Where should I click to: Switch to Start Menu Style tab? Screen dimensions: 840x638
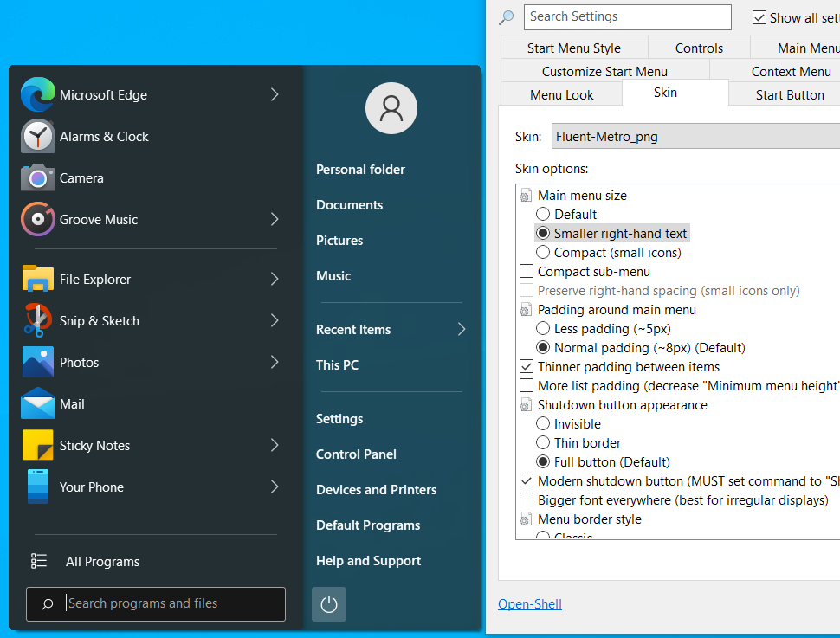point(574,48)
